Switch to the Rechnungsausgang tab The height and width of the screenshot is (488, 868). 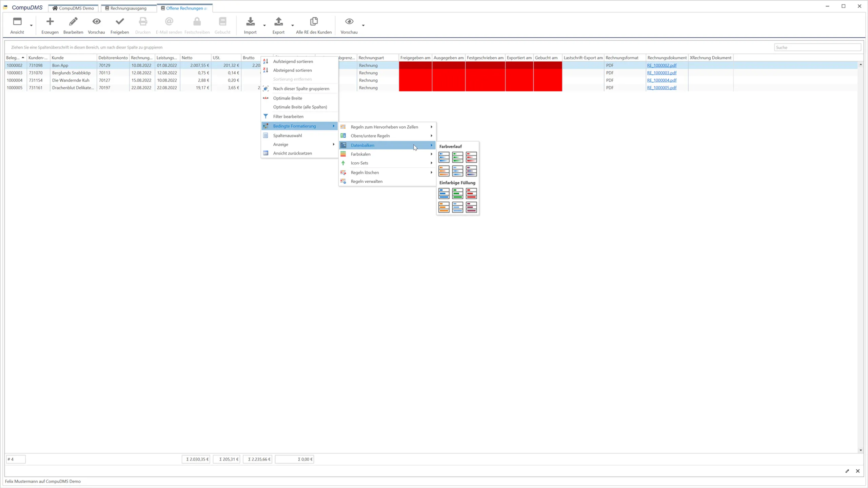(128, 8)
